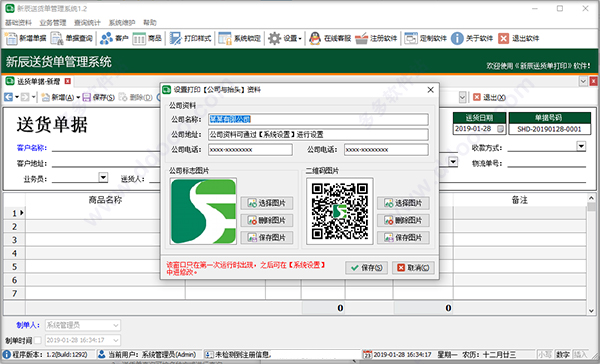Click 未检测到注册信息 status bar entry
This screenshot has width=600, height=364.
pos(237,355)
